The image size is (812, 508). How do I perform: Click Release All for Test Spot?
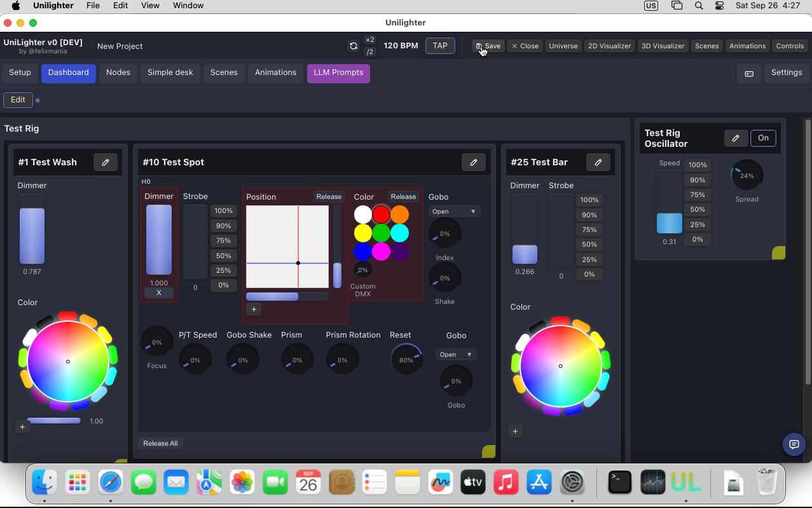[x=160, y=443]
